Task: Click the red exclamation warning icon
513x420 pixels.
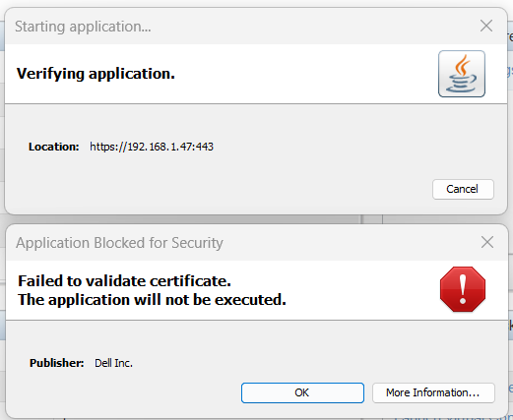Action: pos(463,289)
